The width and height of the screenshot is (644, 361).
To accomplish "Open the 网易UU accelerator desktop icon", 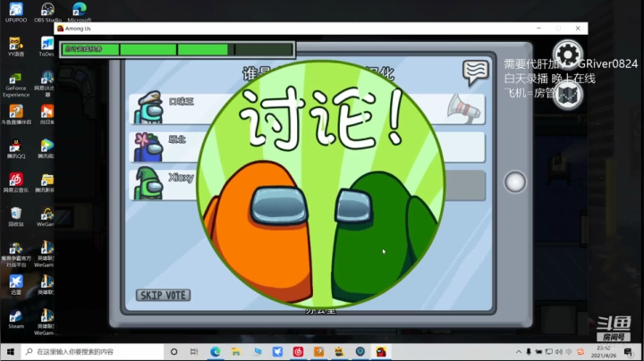I will [x=45, y=84].
